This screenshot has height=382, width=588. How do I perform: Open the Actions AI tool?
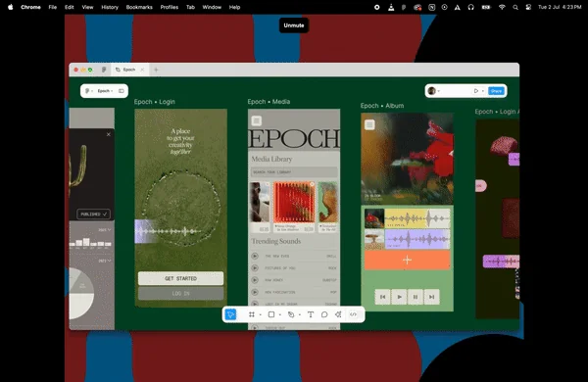tap(338, 314)
